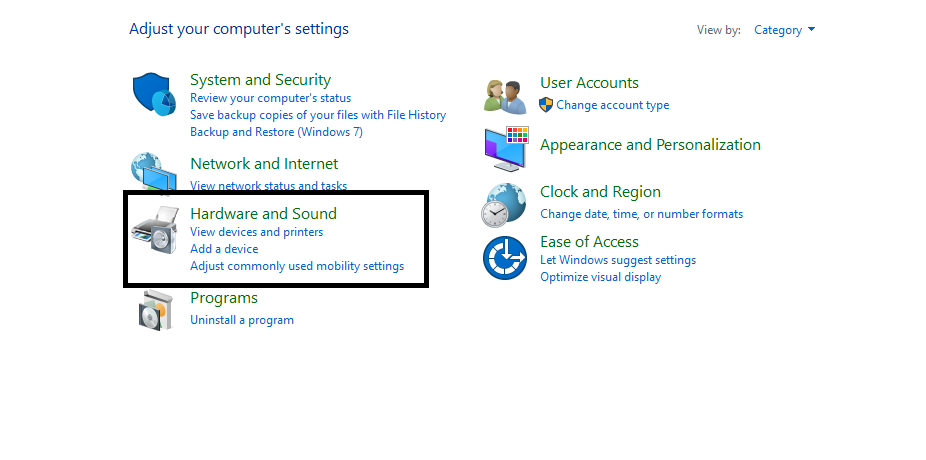Open Review your computer's status

click(x=270, y=98)
